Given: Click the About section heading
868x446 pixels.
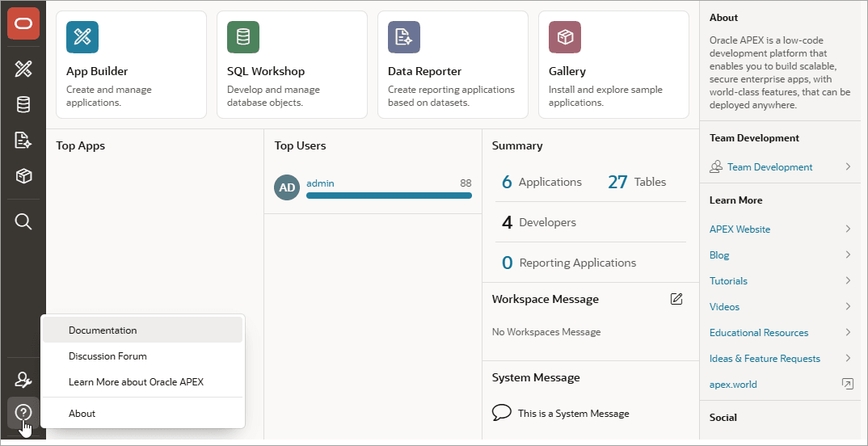Looking at the screenshot, I should click(723, 17).
